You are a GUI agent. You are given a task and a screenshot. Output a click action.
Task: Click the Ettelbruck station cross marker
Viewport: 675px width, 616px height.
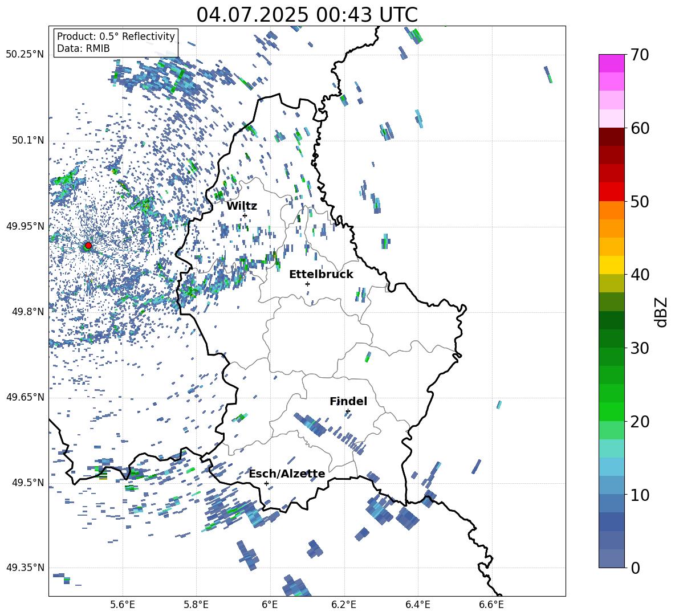pyautogui.click(x=307, y=284)
